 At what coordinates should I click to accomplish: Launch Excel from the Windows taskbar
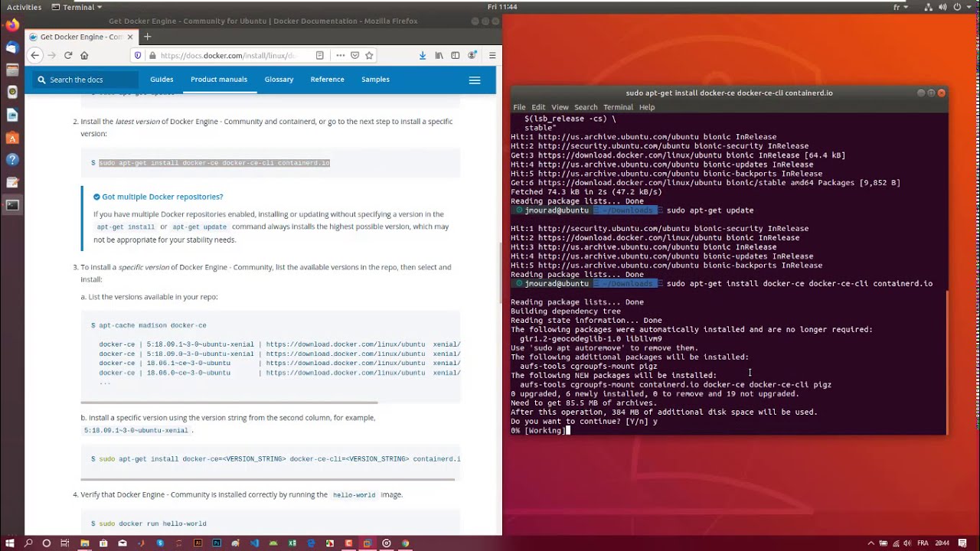[292, 543]
